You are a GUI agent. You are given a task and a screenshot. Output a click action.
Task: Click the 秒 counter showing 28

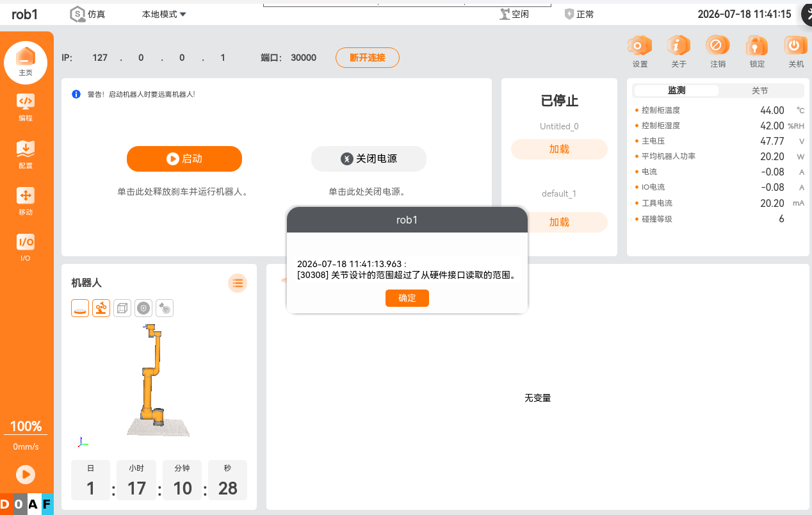(228, 480)
